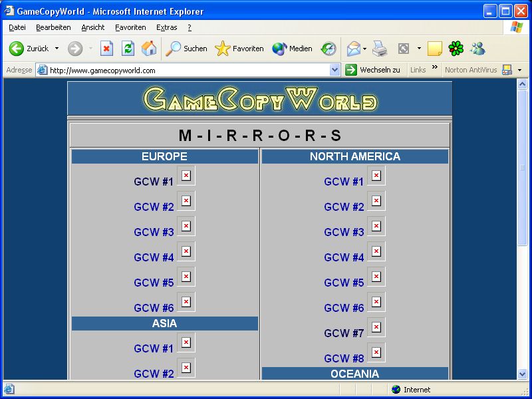Click the EUROPE section heading
532x399 pixels.
(x=164, y=156)
